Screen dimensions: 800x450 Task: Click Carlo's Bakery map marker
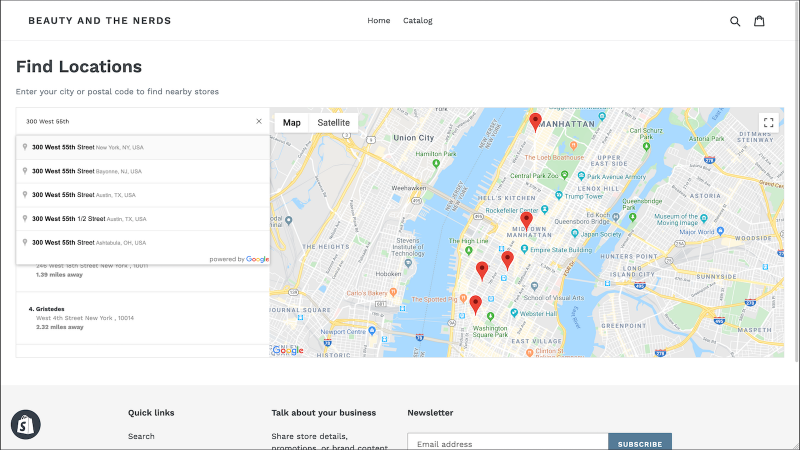[x=393, y=292]
